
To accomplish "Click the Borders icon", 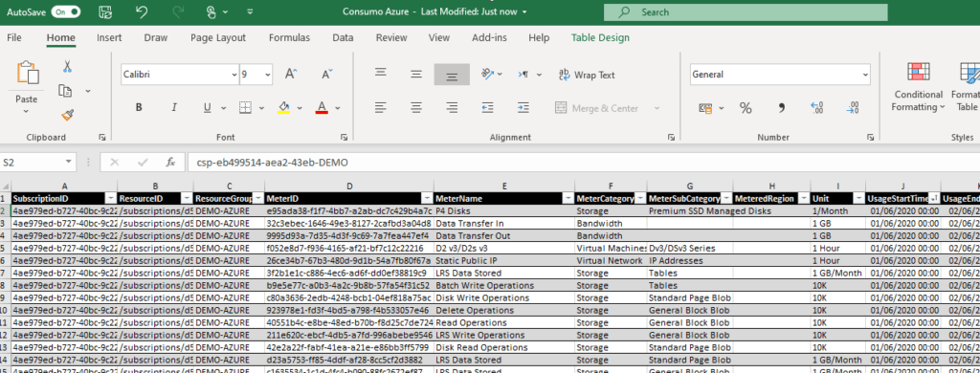I will tap(246, 108).
